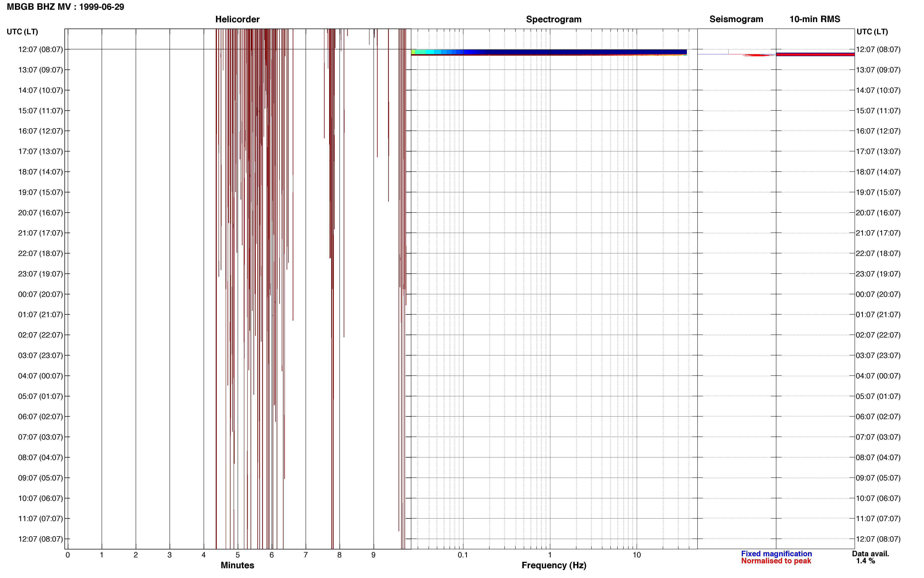Image resolution: width=924 pixels, height=578 pixels.
Task: Click 21:07 (17:07) on the left time axis
Action: [41, 233]
